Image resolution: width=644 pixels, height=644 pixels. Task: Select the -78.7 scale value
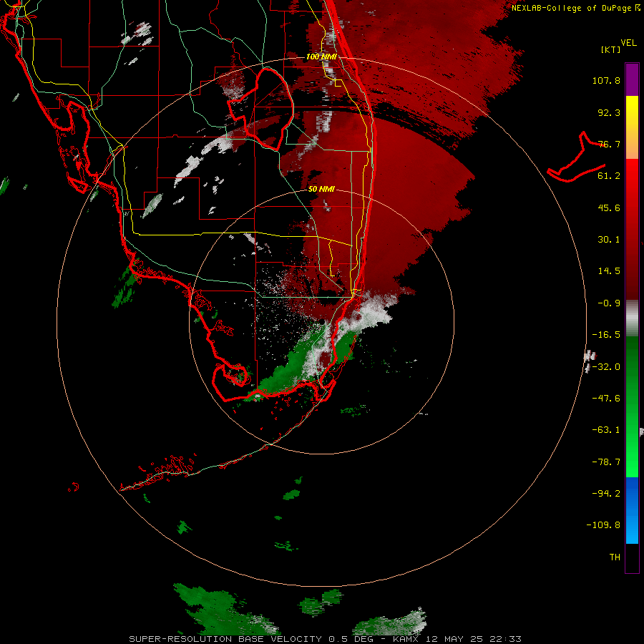[x=606, y=462]
